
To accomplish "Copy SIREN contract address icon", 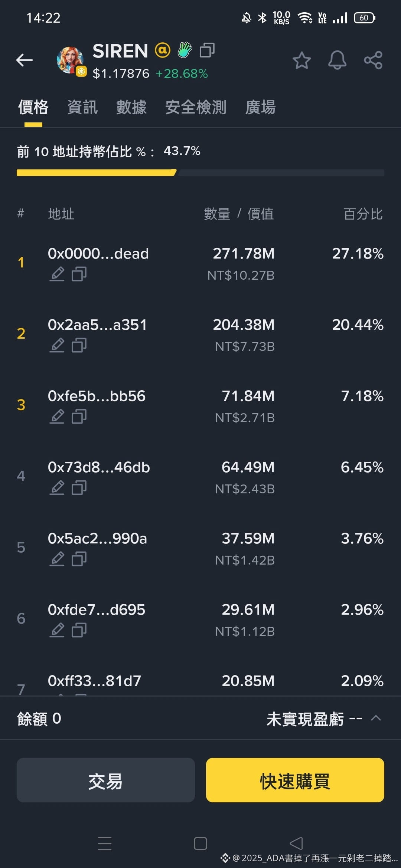I will click(x=207, y=50).
